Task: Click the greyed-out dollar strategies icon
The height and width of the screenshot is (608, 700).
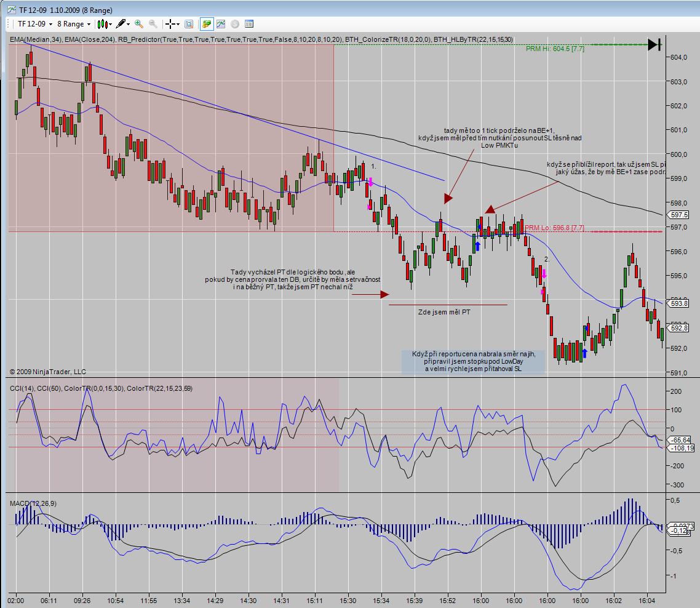Action: click(x=234, y=24)
